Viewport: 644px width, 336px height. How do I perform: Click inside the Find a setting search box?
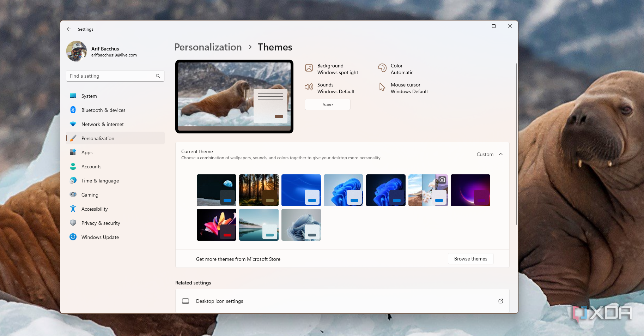(109, 76)
